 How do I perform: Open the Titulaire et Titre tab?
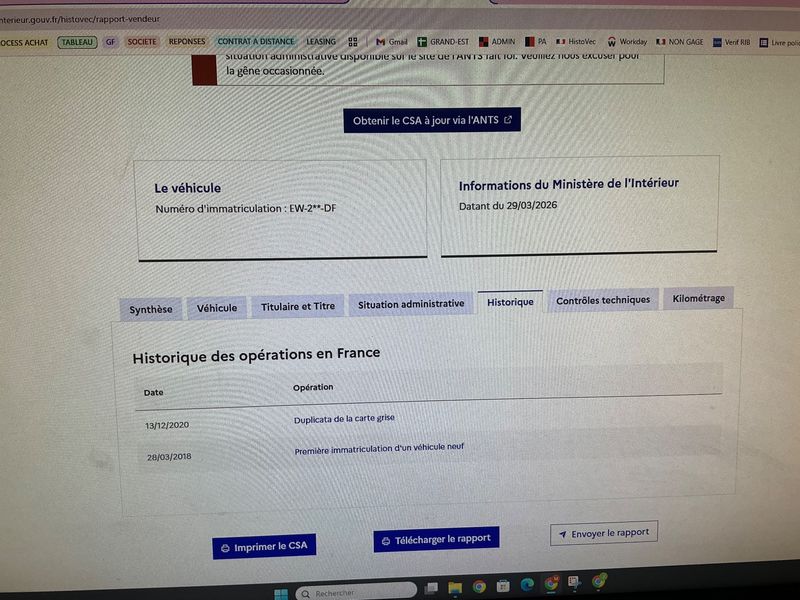click(x=298, y=307)
